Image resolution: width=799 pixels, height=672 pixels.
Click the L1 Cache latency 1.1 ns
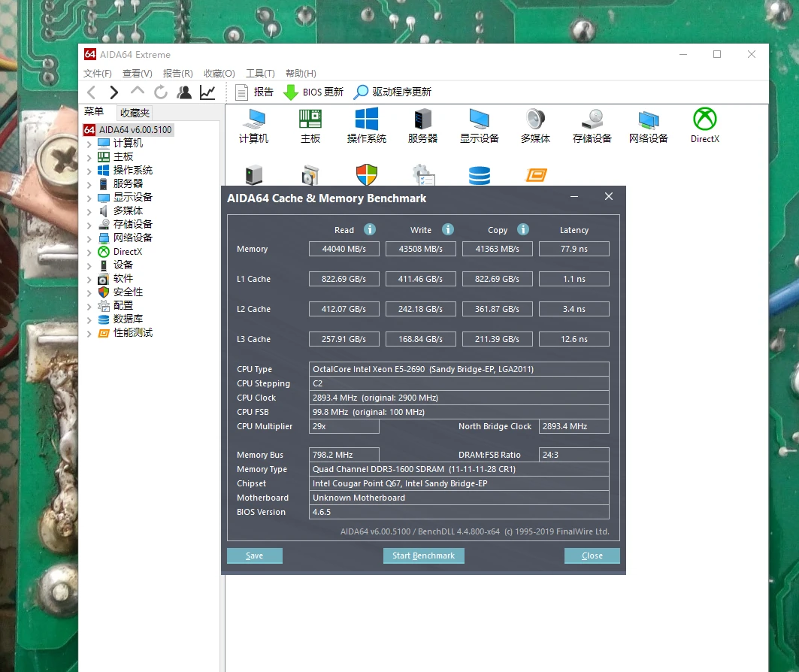pos(574,279)
